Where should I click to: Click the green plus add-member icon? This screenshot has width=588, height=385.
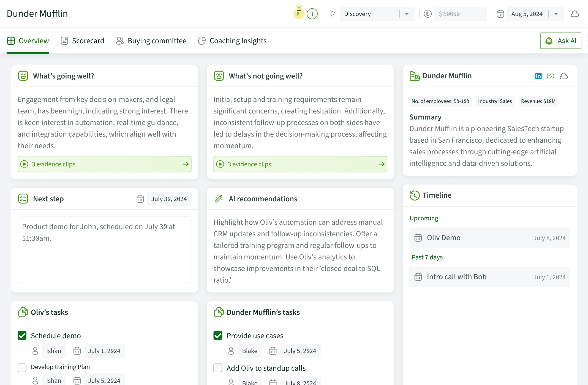[x=312, y=14]
